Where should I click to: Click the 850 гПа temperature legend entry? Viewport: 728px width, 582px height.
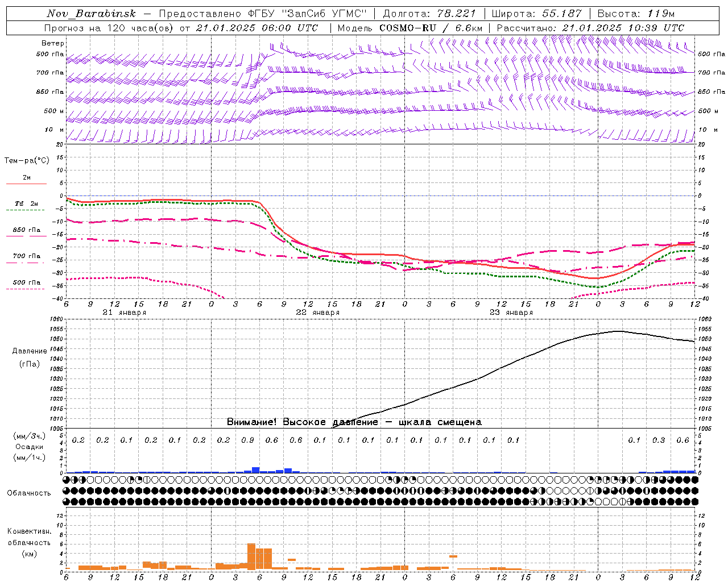[26, 230]
